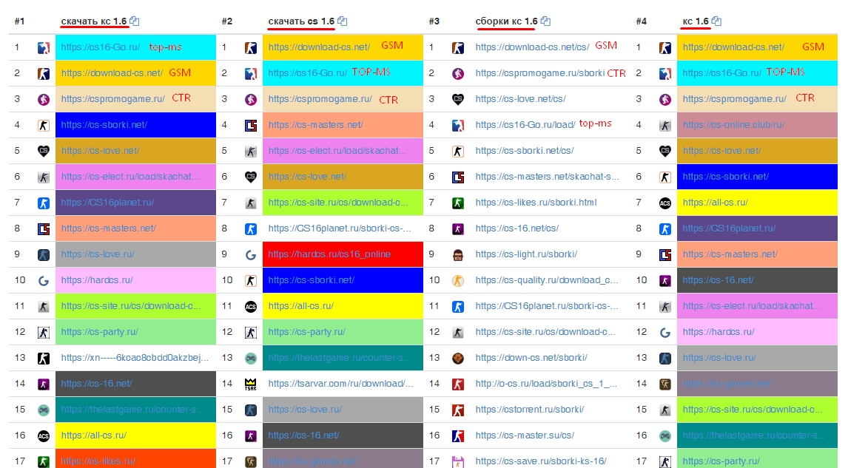Open the https://cs-love.ru/ link in column #1
Screen dimensions: 868x468
pyautogui.click(x=98, y=254)
